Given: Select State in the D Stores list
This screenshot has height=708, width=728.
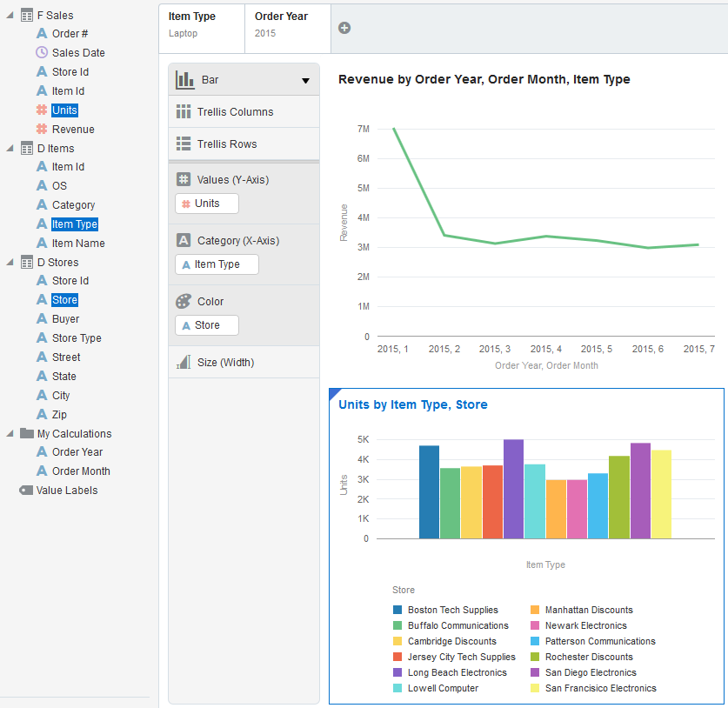Looking at the screenshot, I should [64, 376].
